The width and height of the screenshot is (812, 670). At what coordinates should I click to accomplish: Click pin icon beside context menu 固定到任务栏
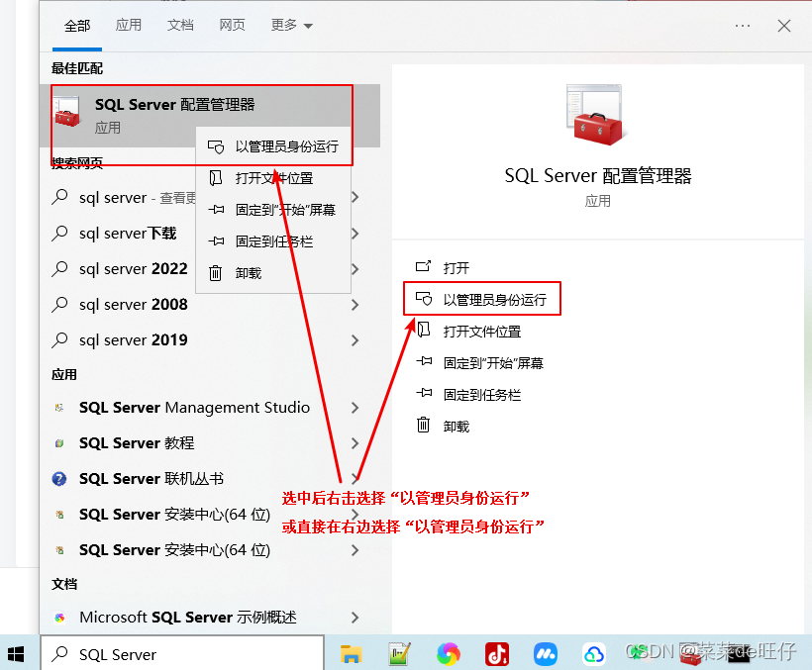click(216, 241)
